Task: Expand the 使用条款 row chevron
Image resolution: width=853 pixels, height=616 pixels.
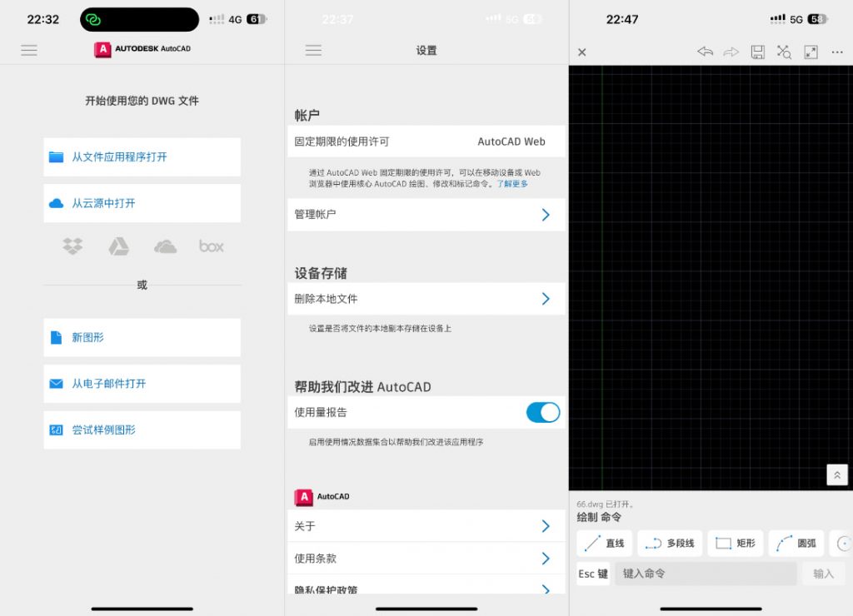Action: (x=546, y=559)
